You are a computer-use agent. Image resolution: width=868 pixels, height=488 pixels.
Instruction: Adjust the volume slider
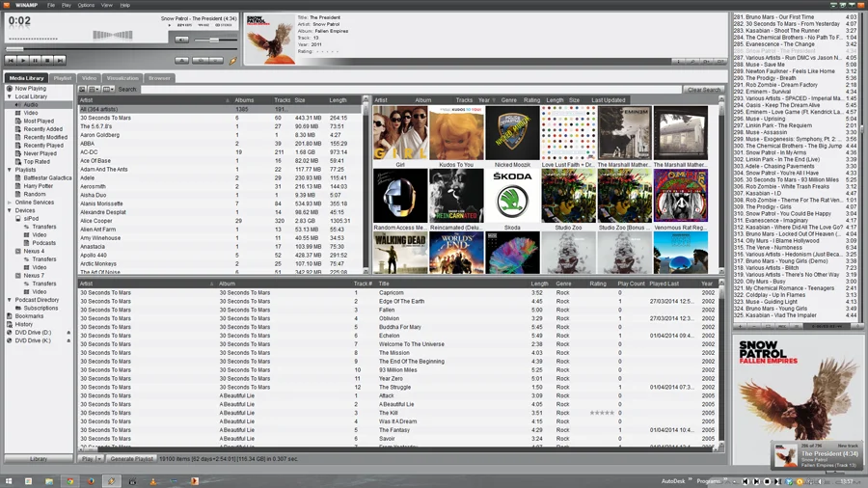pyautogui.click(x=215, y=40)
